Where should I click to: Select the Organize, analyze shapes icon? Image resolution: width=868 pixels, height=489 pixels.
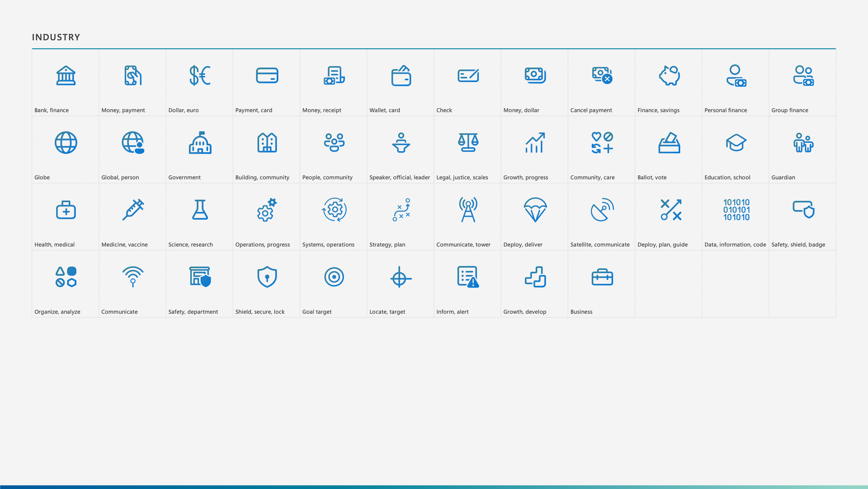(66, 277)
